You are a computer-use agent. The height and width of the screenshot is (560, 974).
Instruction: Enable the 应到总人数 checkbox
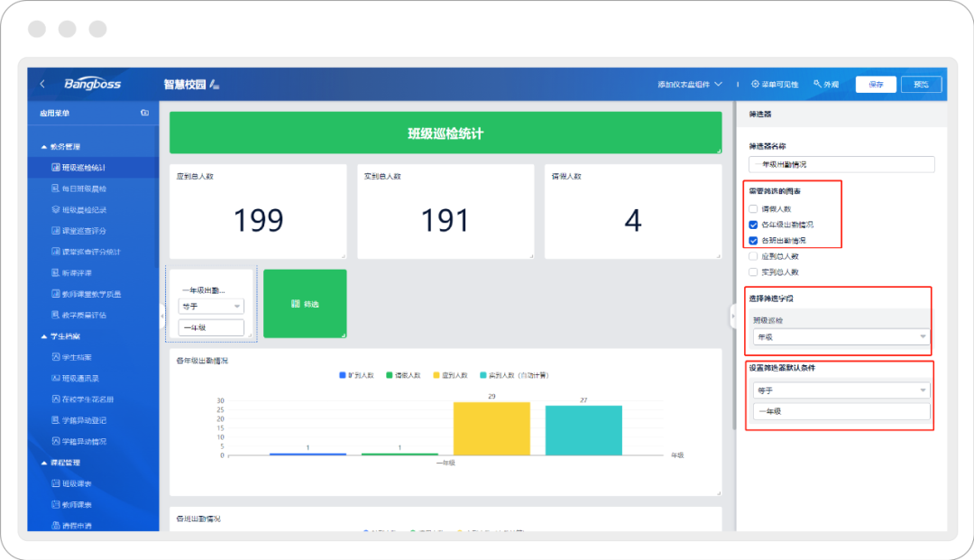(x=753, y=256)
